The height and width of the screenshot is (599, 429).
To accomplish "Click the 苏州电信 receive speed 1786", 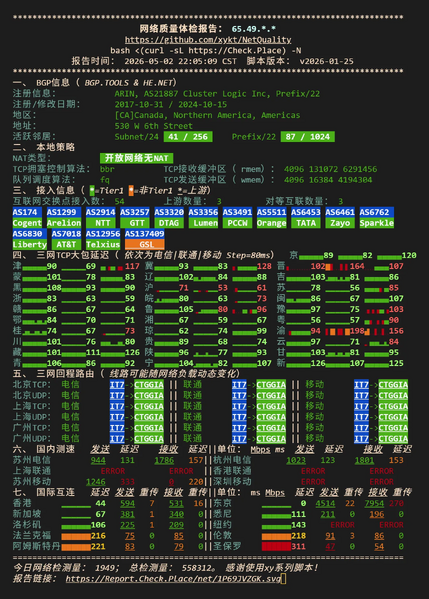I will [164, 460].
